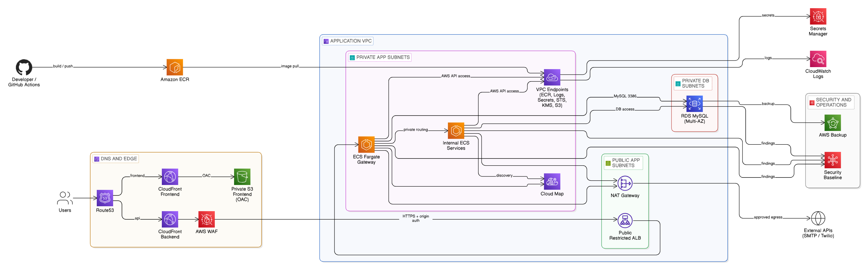Image resolution: width=868 pixels, height=275 pixels.
Task: Click the ECS Fargate Gateway icon
Action: [x=366, y=145]
